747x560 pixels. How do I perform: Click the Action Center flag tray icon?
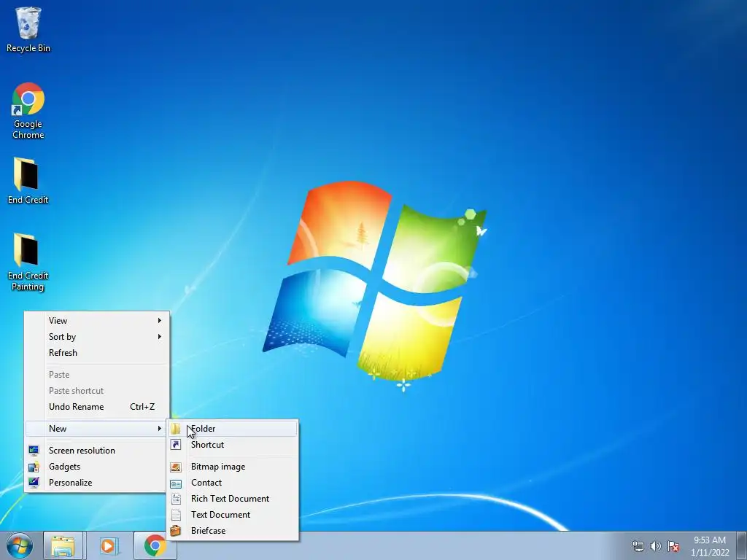coord(673,546)
